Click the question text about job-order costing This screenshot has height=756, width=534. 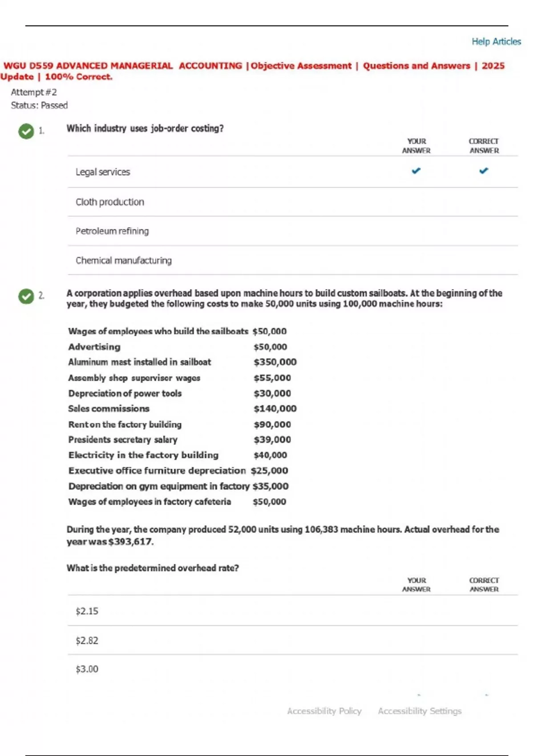click(145, 129)
